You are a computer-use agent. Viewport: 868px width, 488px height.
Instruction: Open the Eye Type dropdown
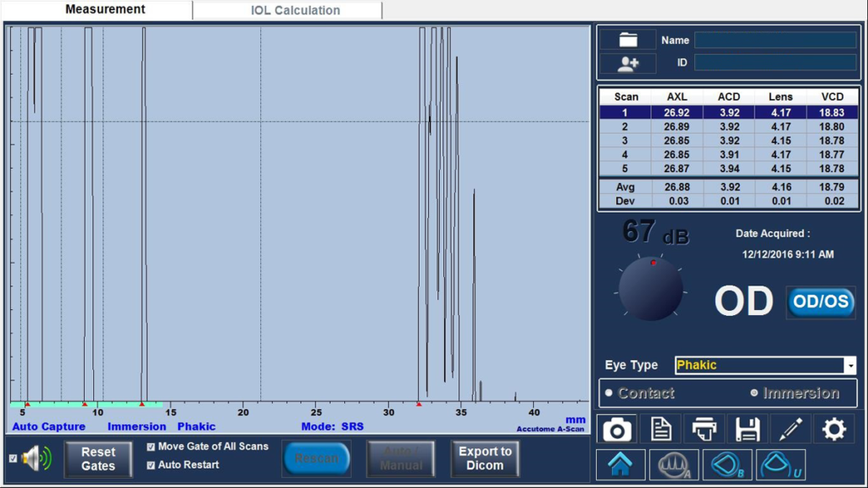[x=850, y=365]
